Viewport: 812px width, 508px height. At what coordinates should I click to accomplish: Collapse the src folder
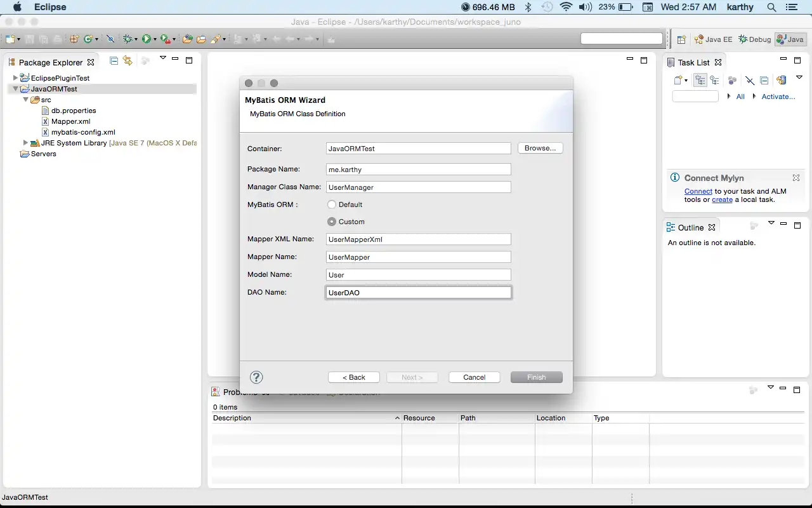point(26,100)
